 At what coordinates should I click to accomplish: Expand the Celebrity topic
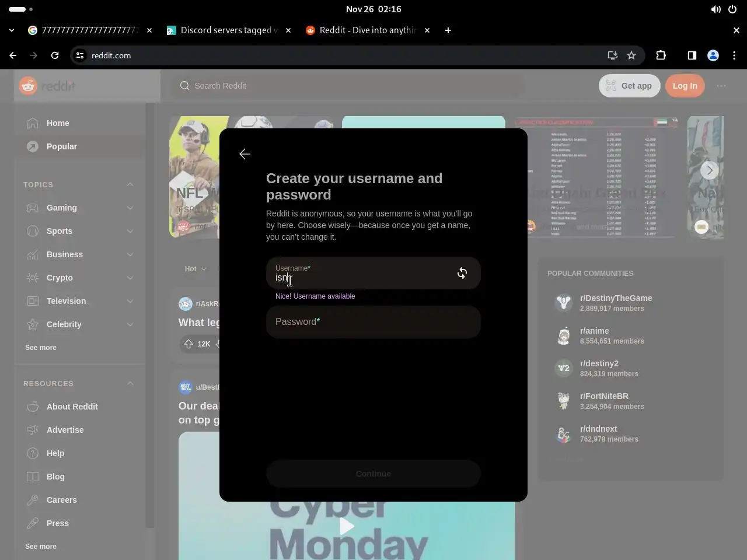coord(130,324)
